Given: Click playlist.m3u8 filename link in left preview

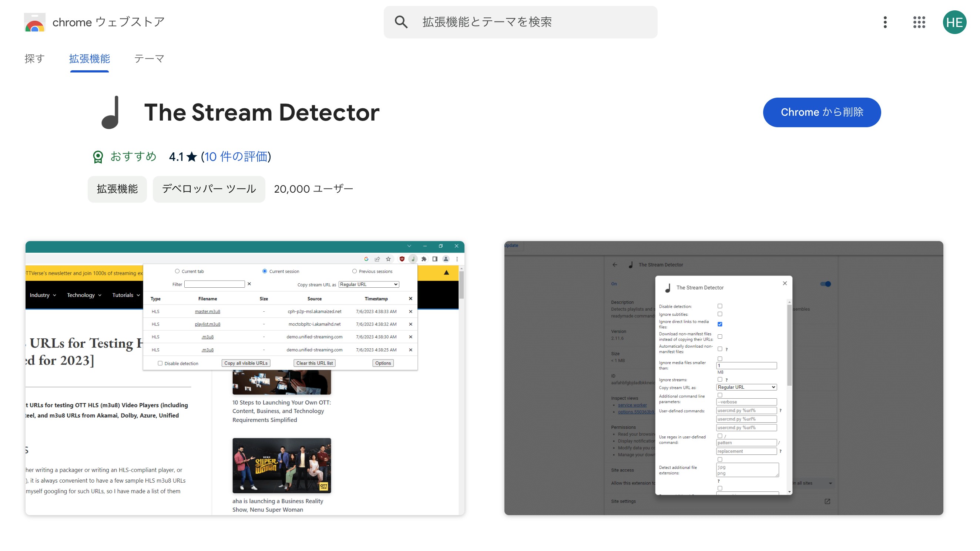Looking at the screenshot, I should [x=207, y=324].
